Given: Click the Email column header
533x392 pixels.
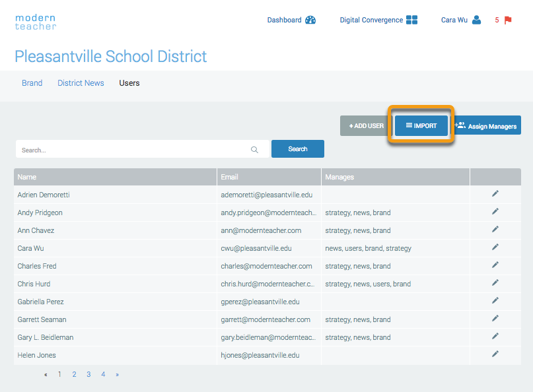Looking at the screenshot, I should (269, 177).
